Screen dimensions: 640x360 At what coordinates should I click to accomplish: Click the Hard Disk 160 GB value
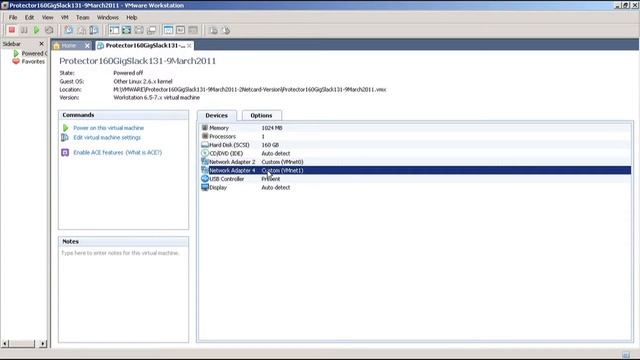(x=270, y=145)
